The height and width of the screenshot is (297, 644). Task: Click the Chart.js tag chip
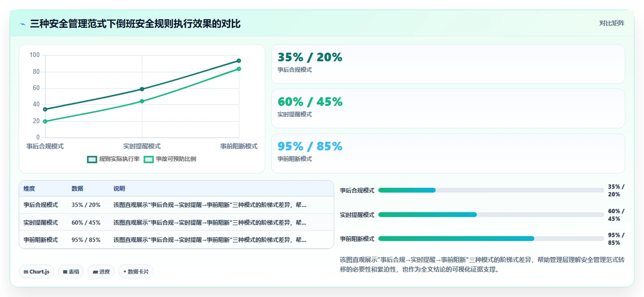(x=37, y=272)
